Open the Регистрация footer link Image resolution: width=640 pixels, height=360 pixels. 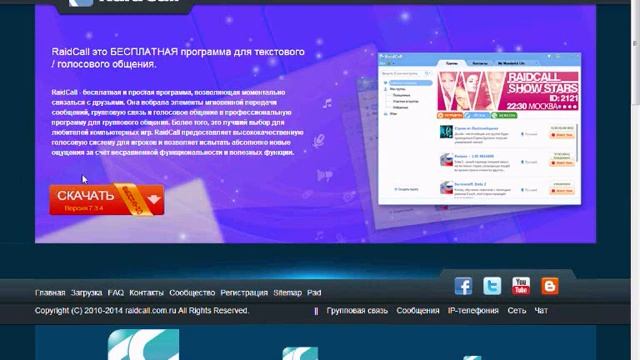[x=244, y=293]
